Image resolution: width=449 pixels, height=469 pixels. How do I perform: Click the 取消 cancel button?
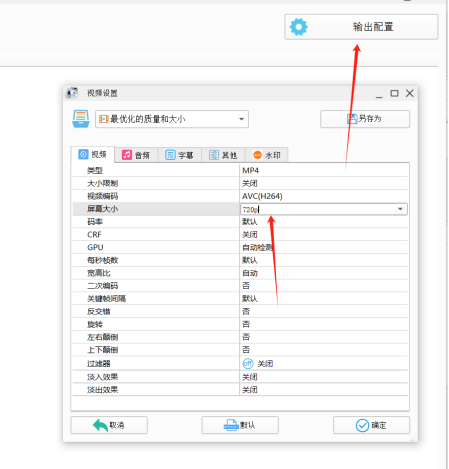[x=109, y=425]
